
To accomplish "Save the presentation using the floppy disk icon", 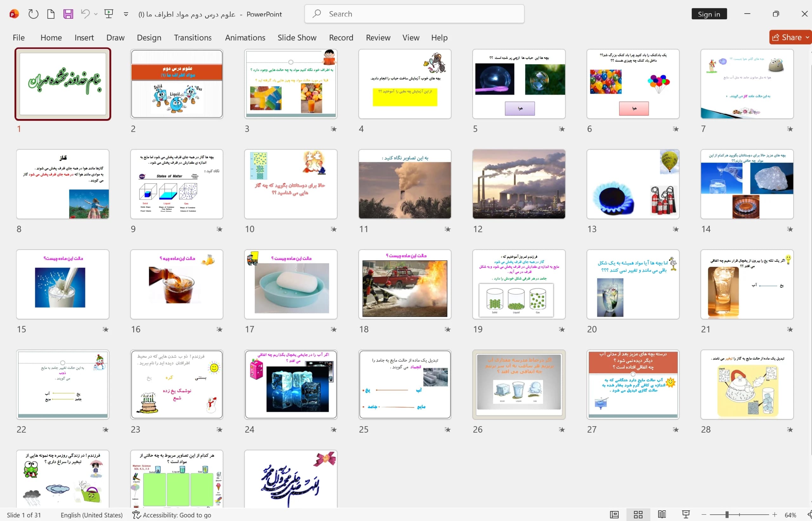I will click(68, 14).
